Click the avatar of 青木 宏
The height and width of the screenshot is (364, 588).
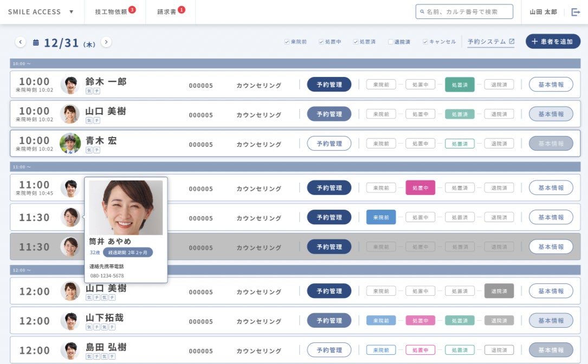click(70, 143)
